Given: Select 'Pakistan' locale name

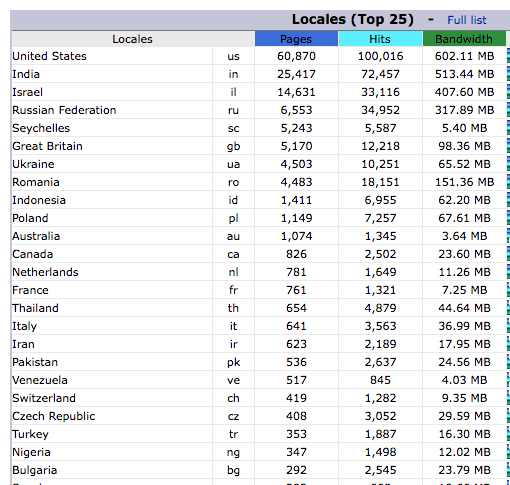Looking at the screenshot, I should click(x=35, y=362).
